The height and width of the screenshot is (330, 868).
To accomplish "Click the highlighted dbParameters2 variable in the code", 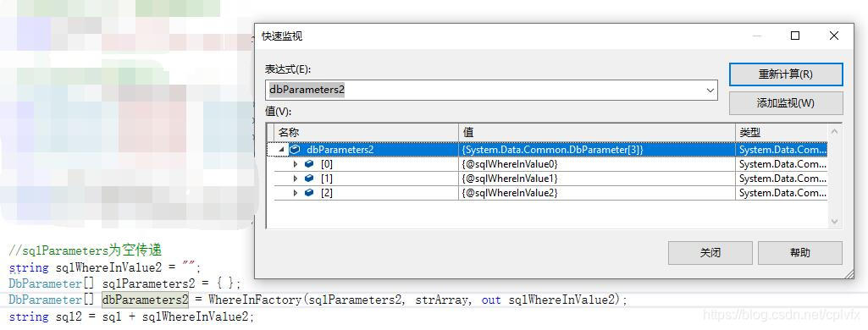I will [145, 300].
